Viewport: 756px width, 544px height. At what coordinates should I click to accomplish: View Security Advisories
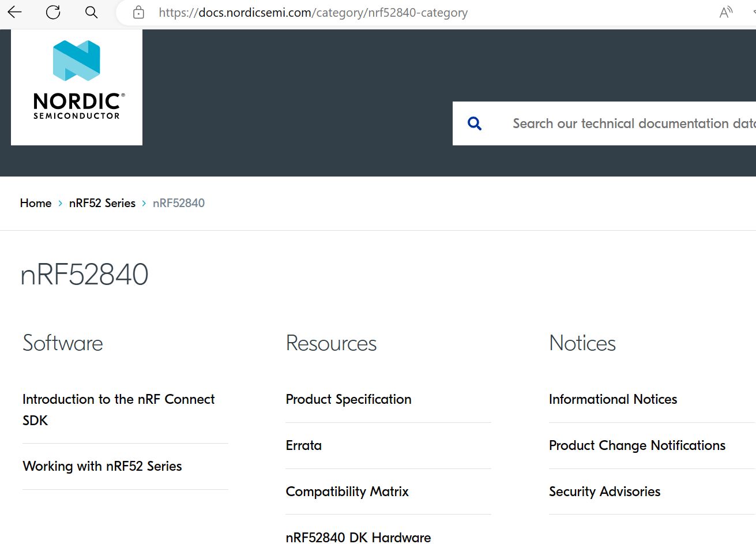(x=604, y=492)
